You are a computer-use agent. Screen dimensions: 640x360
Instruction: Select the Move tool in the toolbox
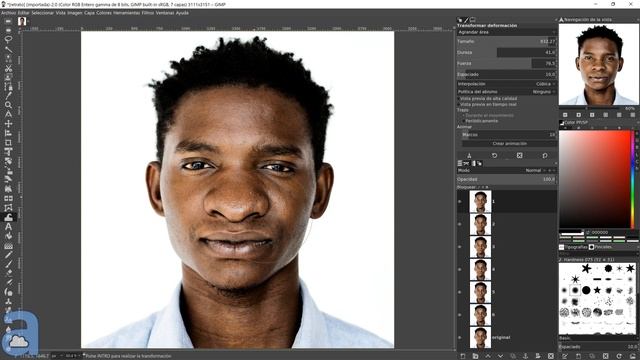8,124
